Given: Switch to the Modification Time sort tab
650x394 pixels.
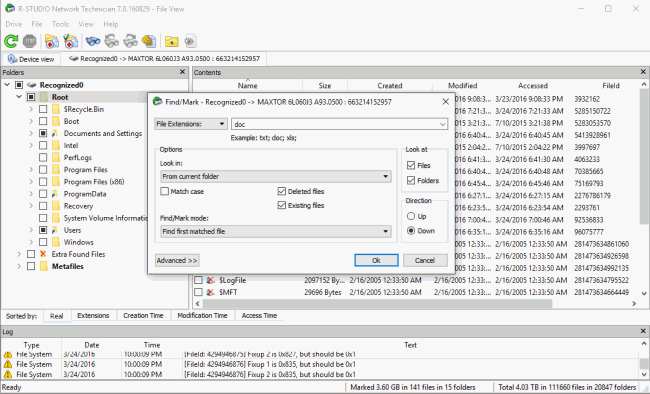Looking at the screenshot, I should pos(202,316).
